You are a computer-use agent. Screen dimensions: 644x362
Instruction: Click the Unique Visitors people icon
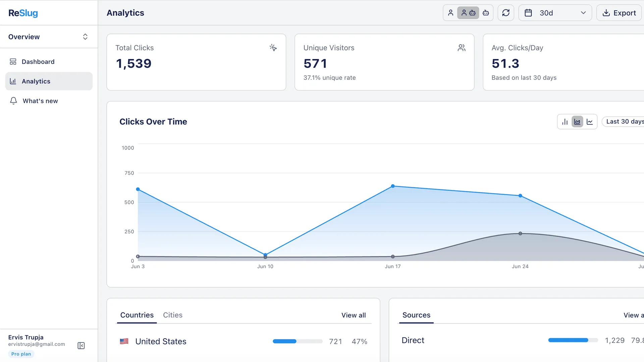click(462, 48)
